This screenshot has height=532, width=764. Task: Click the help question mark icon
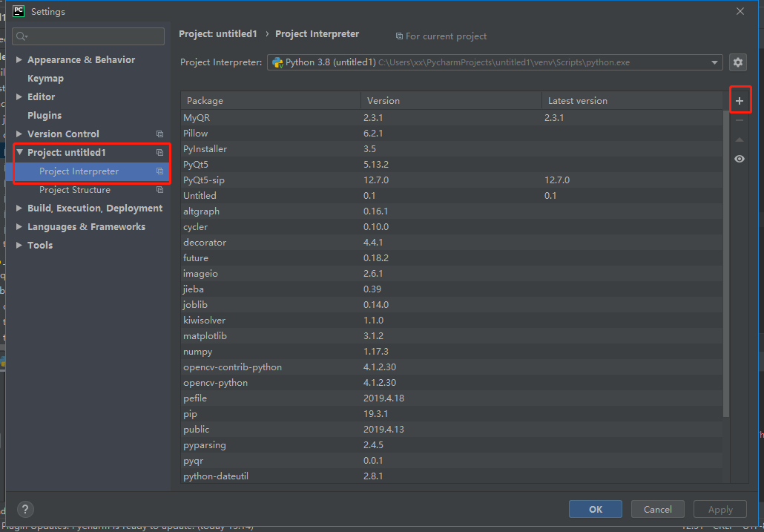click(x=25, y=509)
